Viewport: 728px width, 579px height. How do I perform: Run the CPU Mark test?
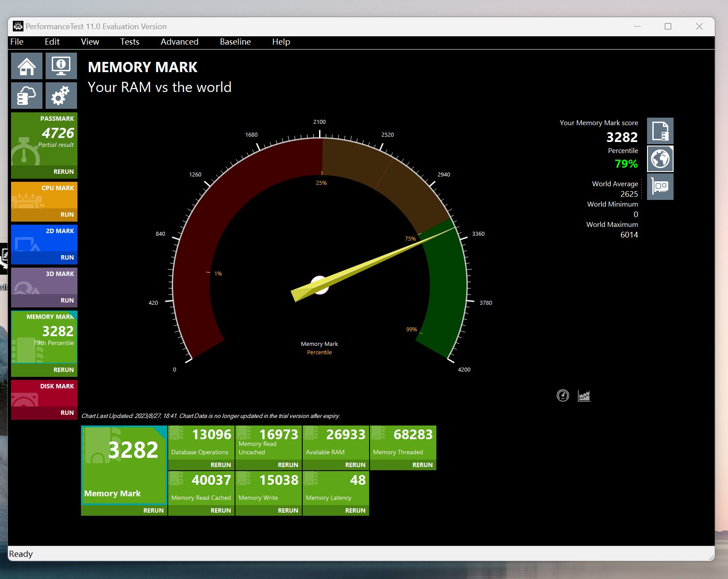click(x=67, y=215)
